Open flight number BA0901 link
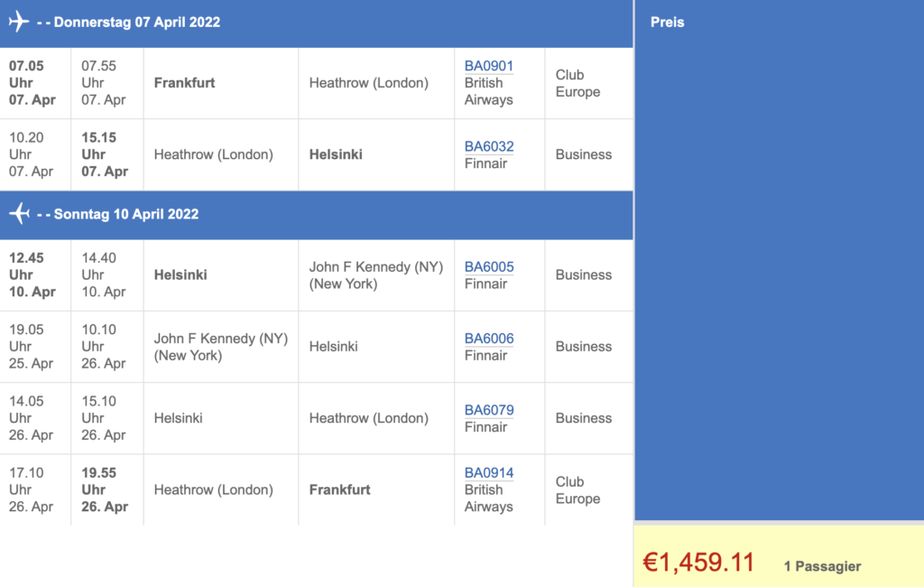The width and height of the screenshot is (924, 587). point(488,66)
